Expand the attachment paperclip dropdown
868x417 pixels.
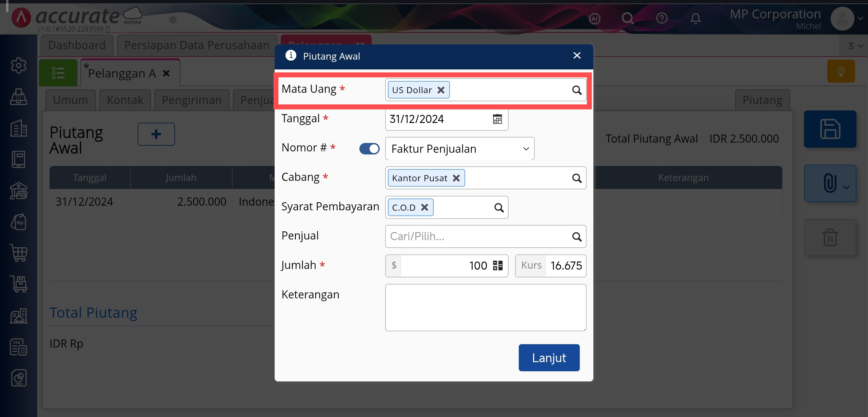[x=846, y=187]
